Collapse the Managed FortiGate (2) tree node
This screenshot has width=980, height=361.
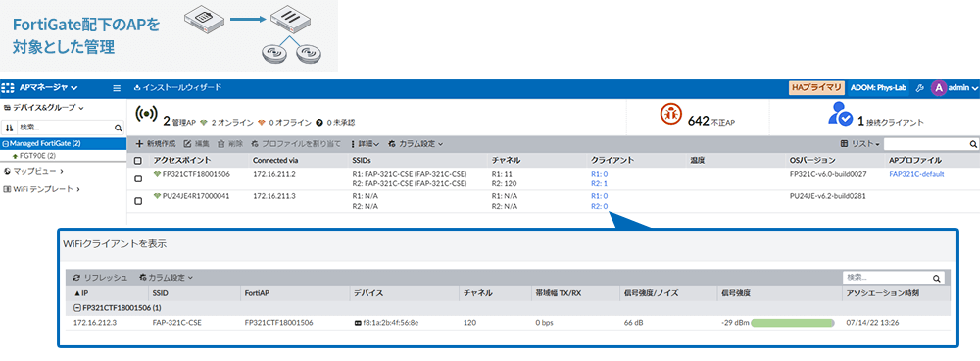tap(6, 144)
